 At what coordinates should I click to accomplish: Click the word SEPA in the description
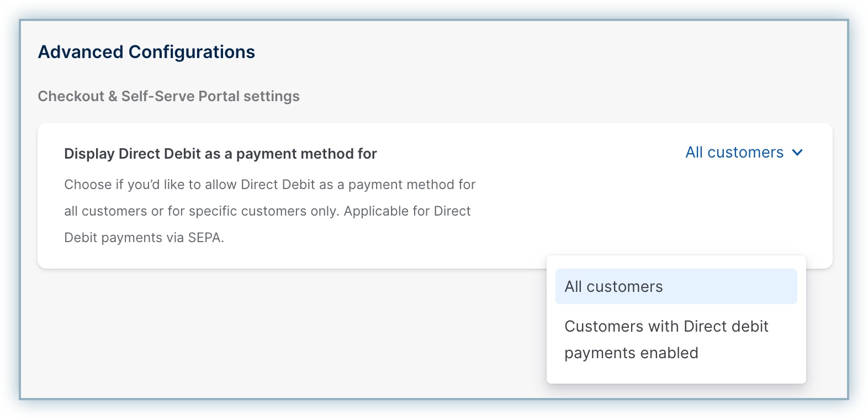pyautogui.click(x=205, y=238)
